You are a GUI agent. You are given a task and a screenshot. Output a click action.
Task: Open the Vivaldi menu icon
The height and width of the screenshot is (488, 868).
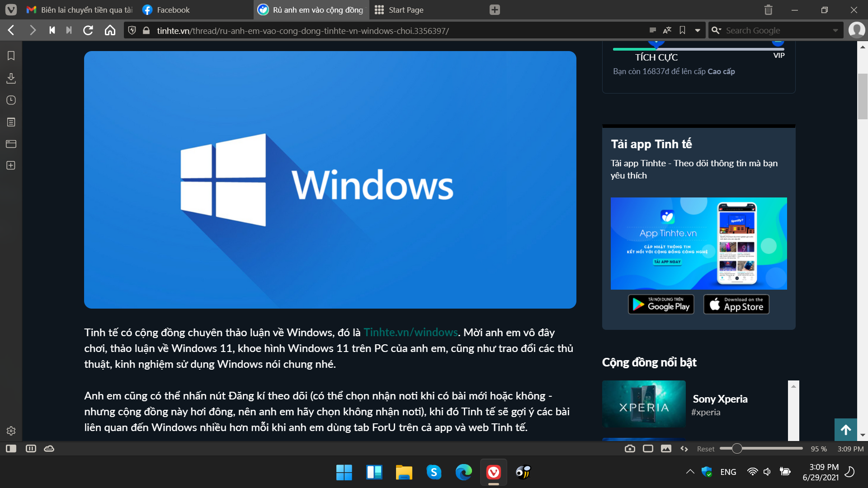[11, 9]
